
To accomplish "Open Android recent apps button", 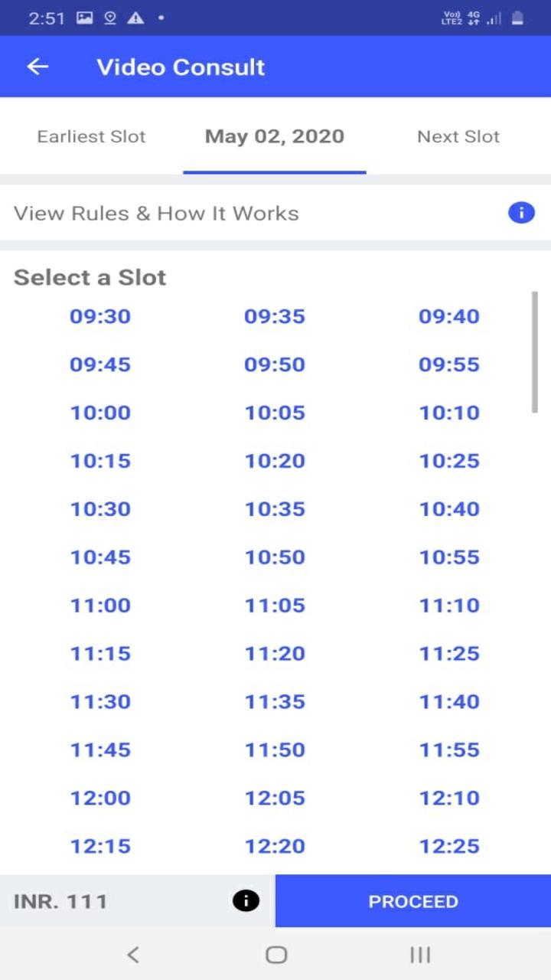I will tap(419, 954).
